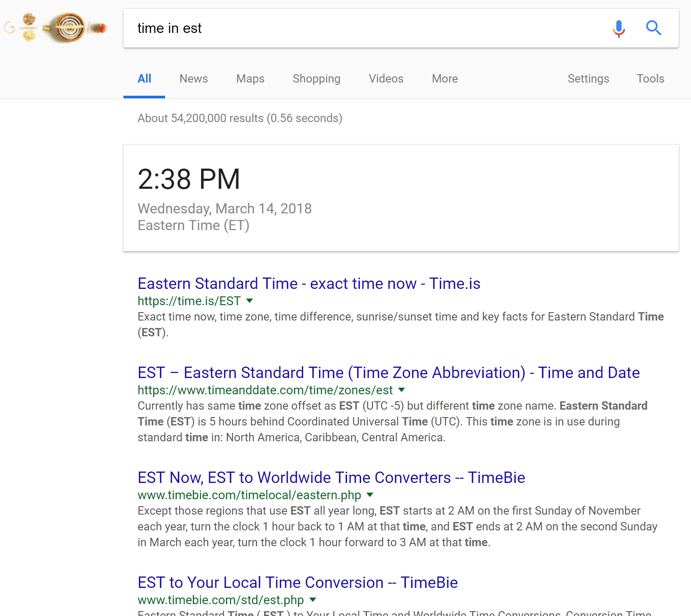691x616 pixels.
Task: Expand the arrow beside the timeanddate.com URL
Action: pyautogui.click(x=401, y=390)
